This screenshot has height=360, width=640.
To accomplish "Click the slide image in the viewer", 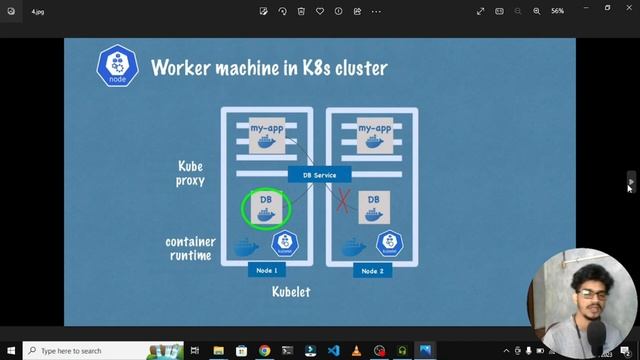I will click(320, 182).
